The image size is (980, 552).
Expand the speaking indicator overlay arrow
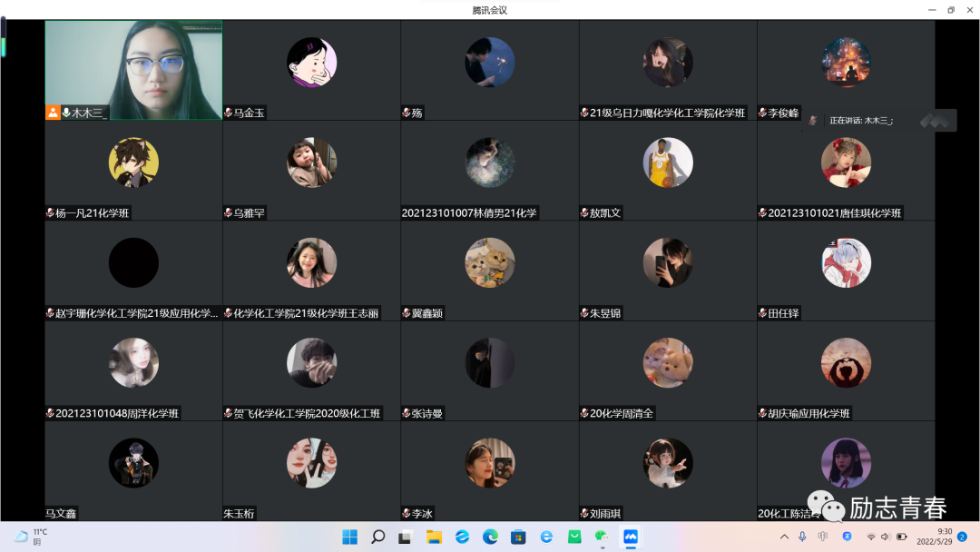pos(937,120)
